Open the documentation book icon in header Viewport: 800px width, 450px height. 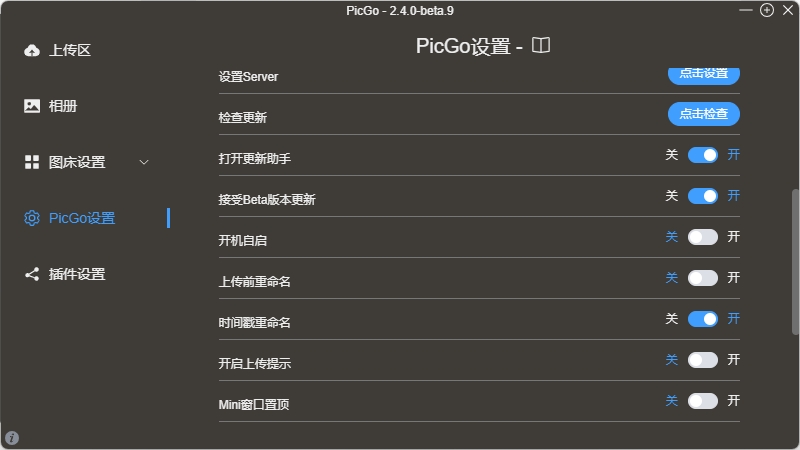point(541,46)
